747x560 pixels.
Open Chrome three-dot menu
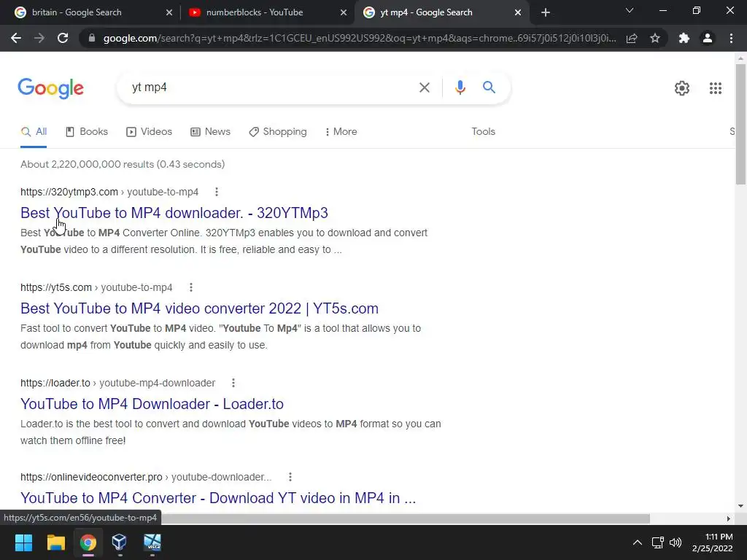[x=731, y=38]
